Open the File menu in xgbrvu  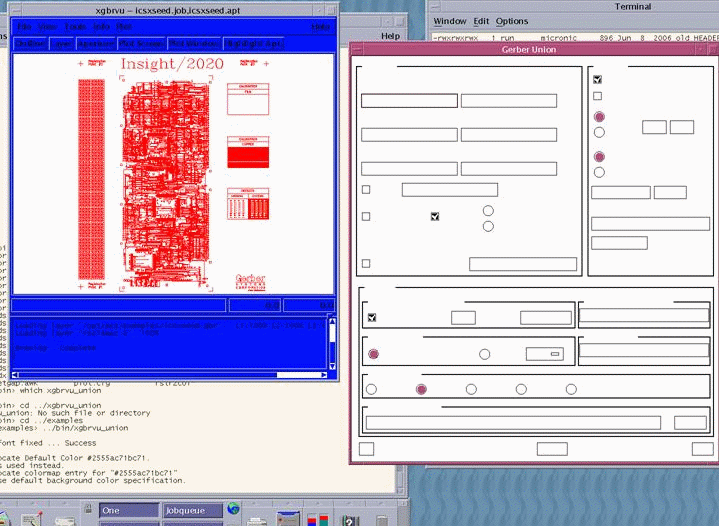(x=24, y=27)
